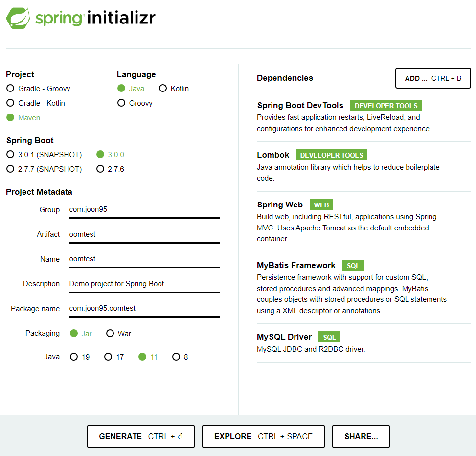The height and width of the screenshot is (456, 476).
Task: Select Spring Boot 2.7.7 (SNAPSHOT)
Action: point(44,169)
